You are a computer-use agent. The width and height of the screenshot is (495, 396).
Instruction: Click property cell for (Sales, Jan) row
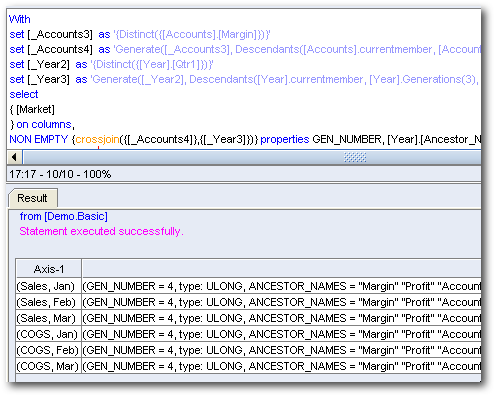point(282,286)
